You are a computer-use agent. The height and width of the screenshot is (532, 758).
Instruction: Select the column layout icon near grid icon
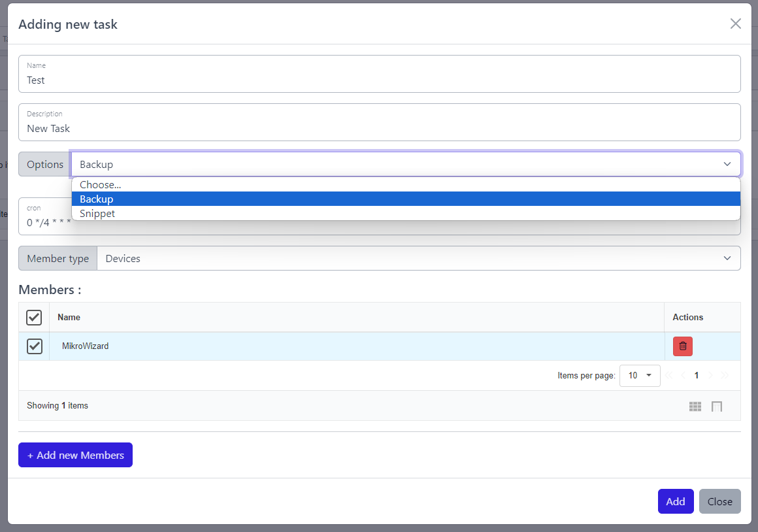coord(716,406)
